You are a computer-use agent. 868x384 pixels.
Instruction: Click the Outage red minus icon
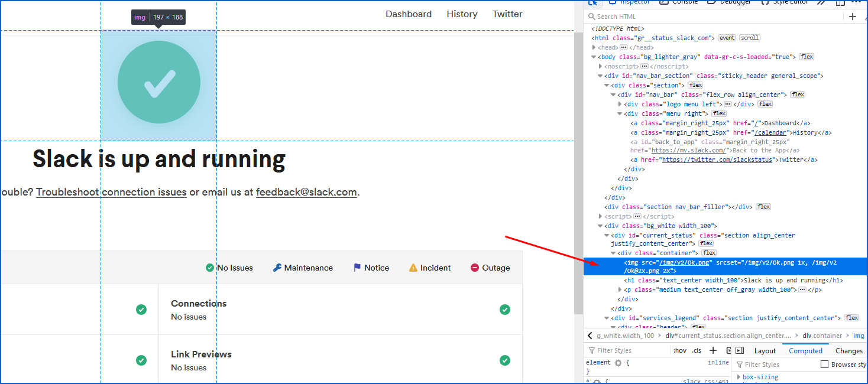tap(475, 268)
